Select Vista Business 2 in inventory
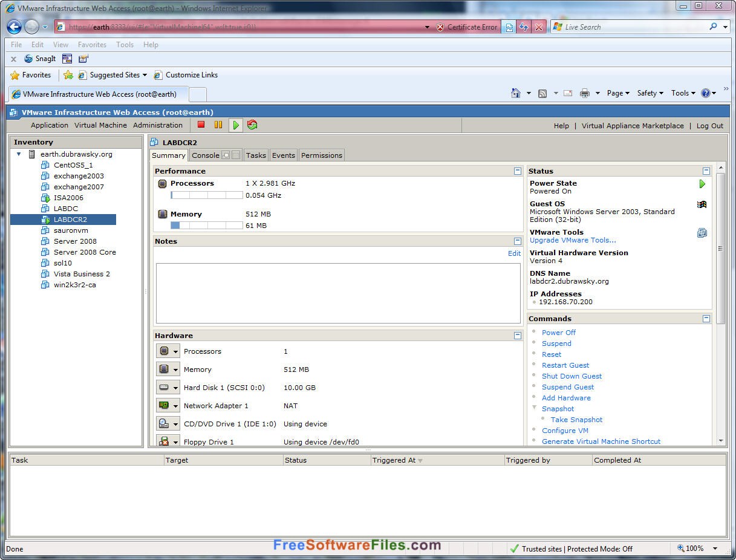 pos(82,274)
